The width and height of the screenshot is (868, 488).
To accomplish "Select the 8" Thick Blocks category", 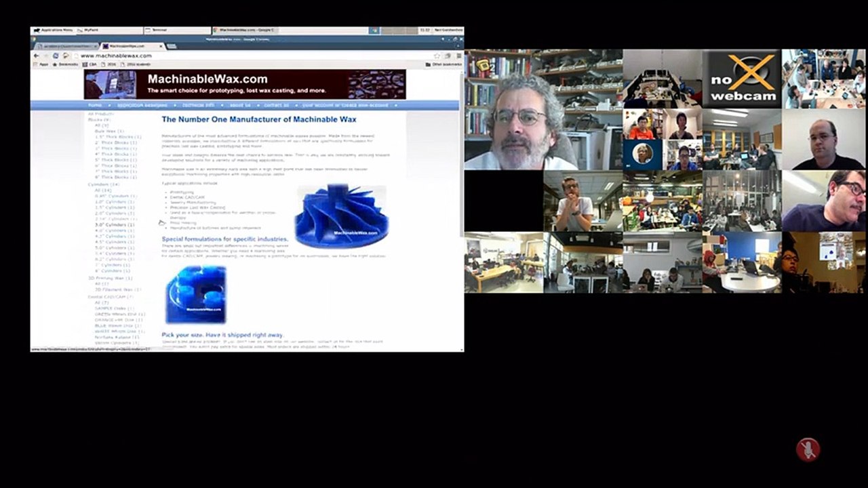I will tap(115, 178).
